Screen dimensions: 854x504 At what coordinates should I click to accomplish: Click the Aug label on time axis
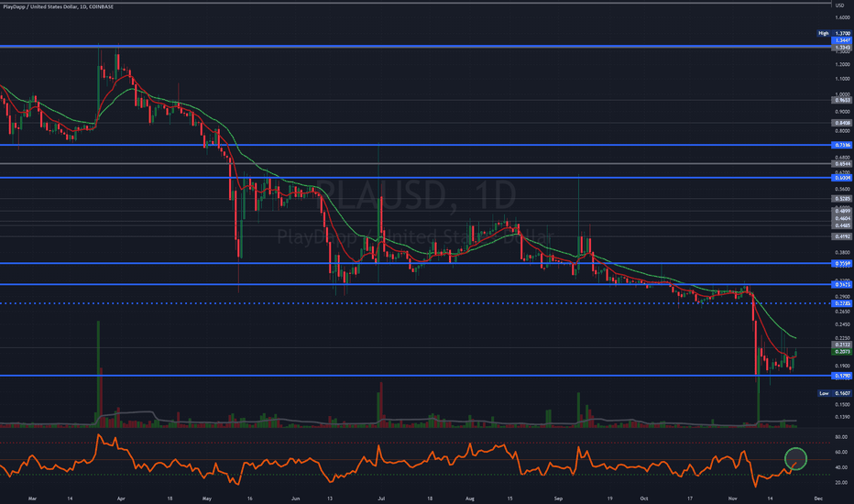tap(470, 498)
